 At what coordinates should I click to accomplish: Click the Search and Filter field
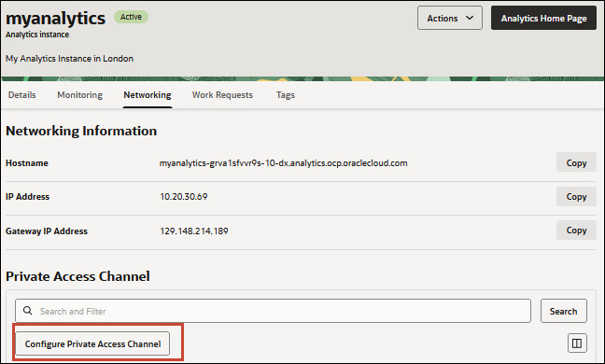pos(273,311)
